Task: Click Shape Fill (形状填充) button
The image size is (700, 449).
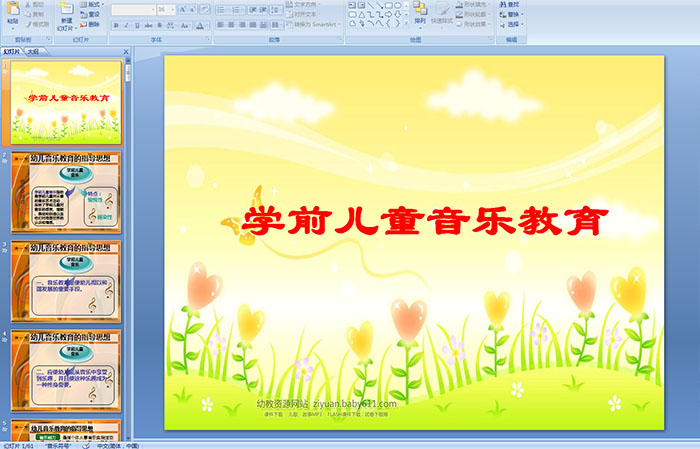Action: click(474, 4)
